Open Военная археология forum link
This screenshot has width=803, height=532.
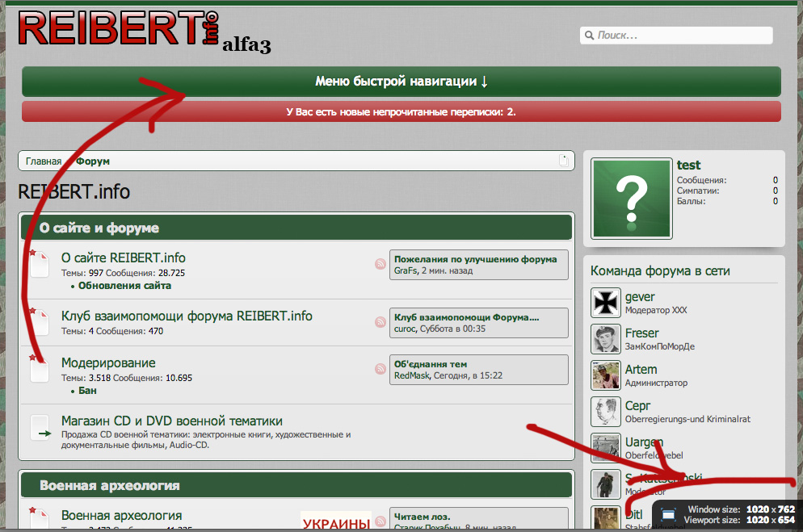pyautogui.click(x=122, y=515)
